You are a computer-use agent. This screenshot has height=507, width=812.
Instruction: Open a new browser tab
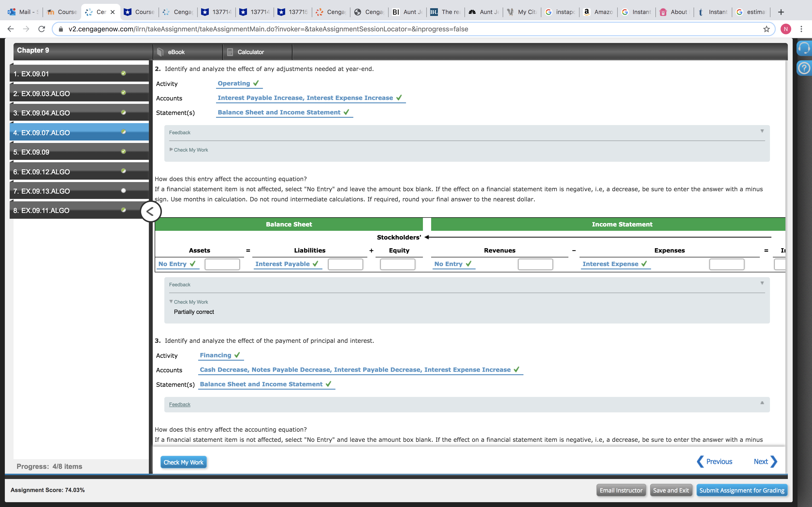tap(781, 12)
